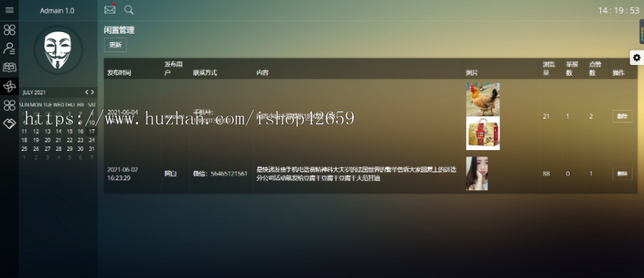The image size is (644, 278).
Task: Open the girl photo thumbnail
Action: [477, 174]
